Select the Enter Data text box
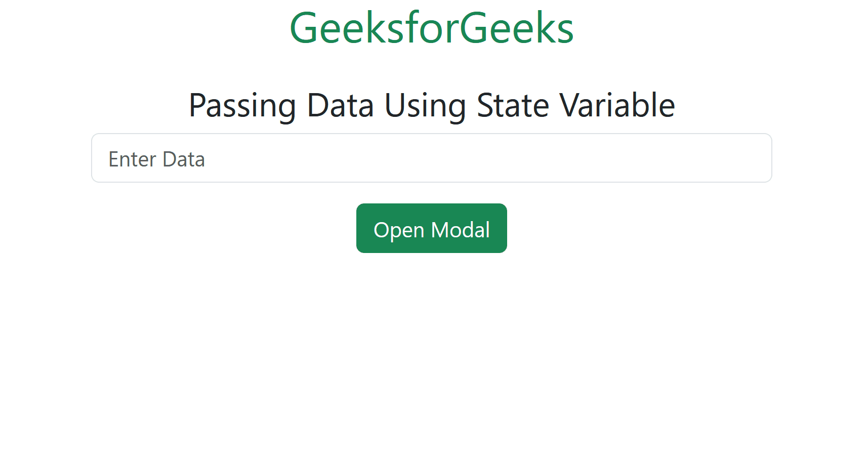 (354, 158)
